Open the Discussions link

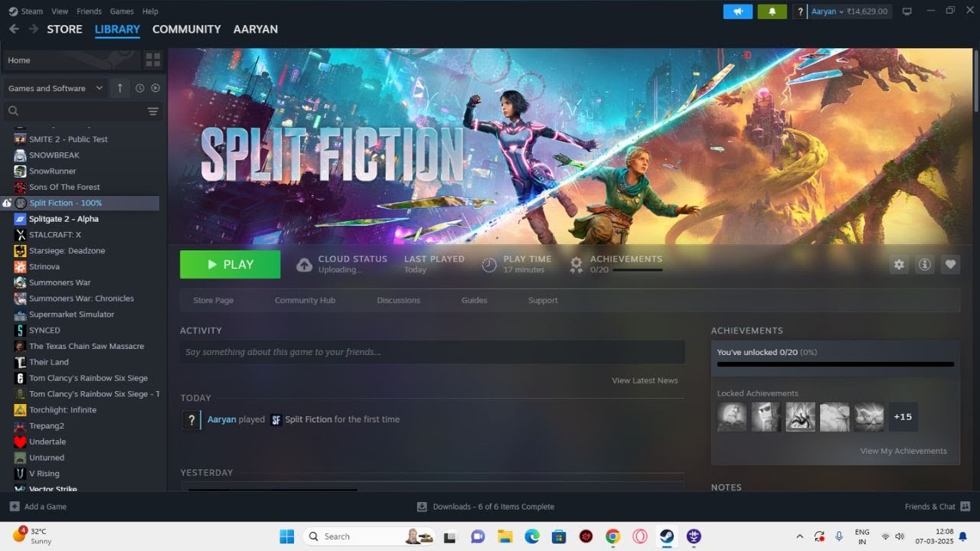point(398,301)
